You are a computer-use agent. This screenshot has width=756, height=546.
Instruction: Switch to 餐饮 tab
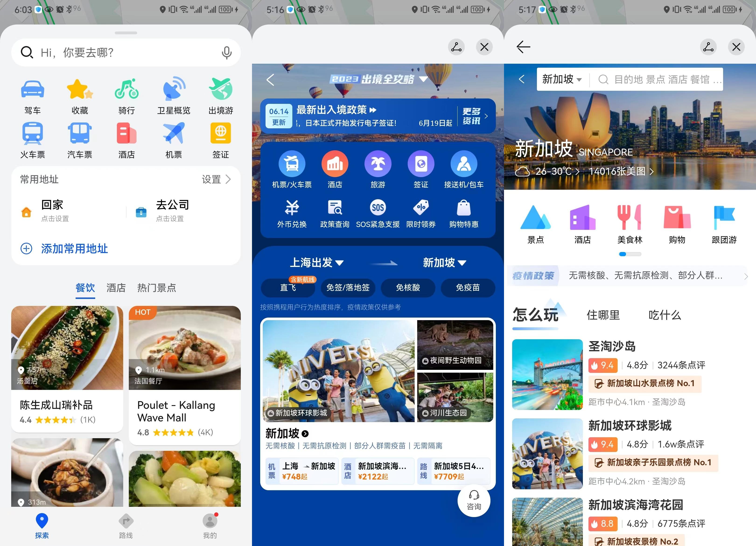85,288
